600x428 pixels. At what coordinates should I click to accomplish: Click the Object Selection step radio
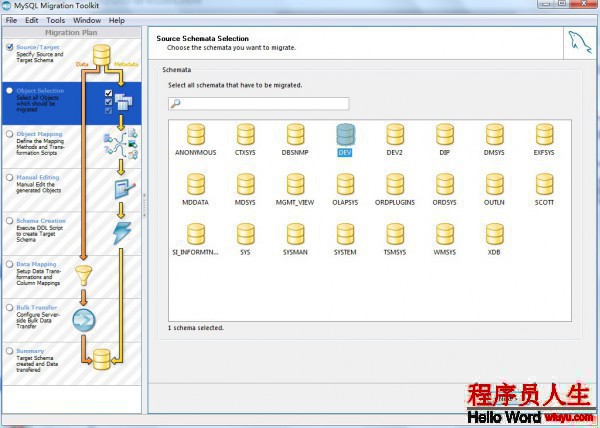[10, 91]
